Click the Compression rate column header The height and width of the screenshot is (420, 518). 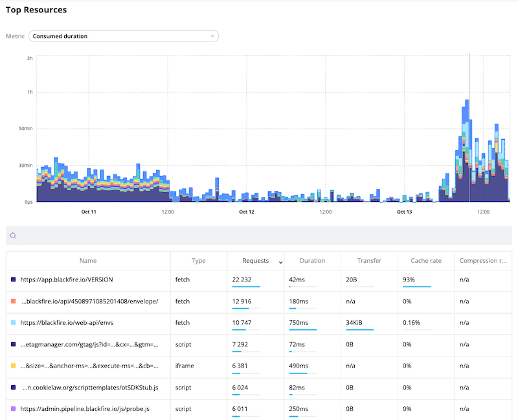[x=482, y=261]
